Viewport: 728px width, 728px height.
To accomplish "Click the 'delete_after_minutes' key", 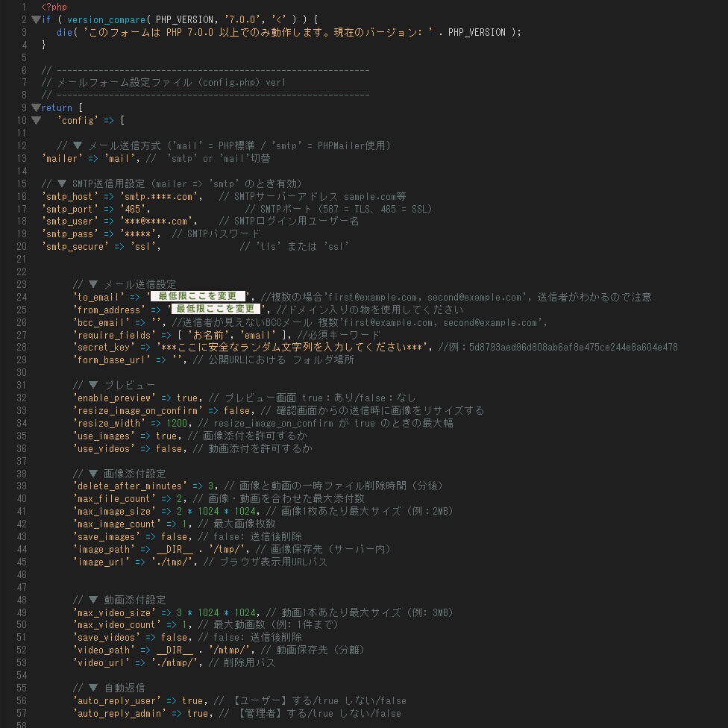I will [130, 486].
